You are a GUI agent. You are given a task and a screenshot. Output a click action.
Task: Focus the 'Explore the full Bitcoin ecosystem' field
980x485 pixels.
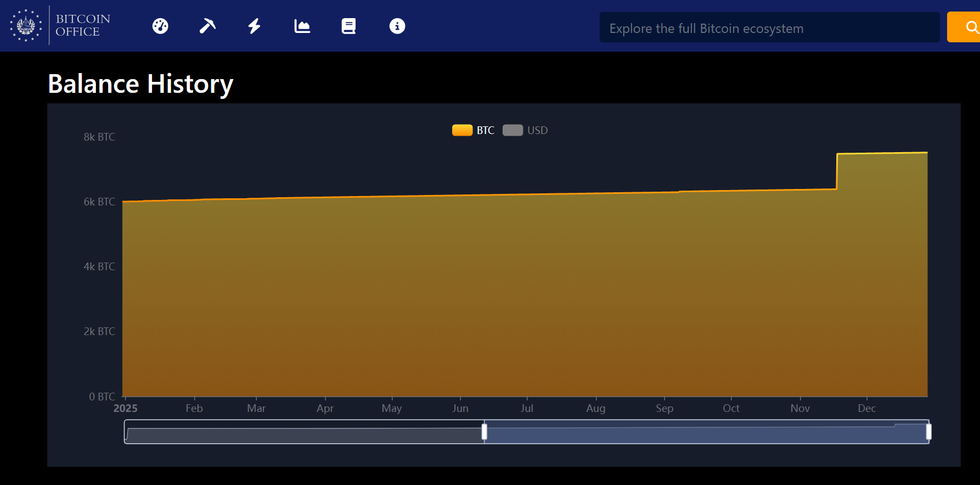(769, 28)
